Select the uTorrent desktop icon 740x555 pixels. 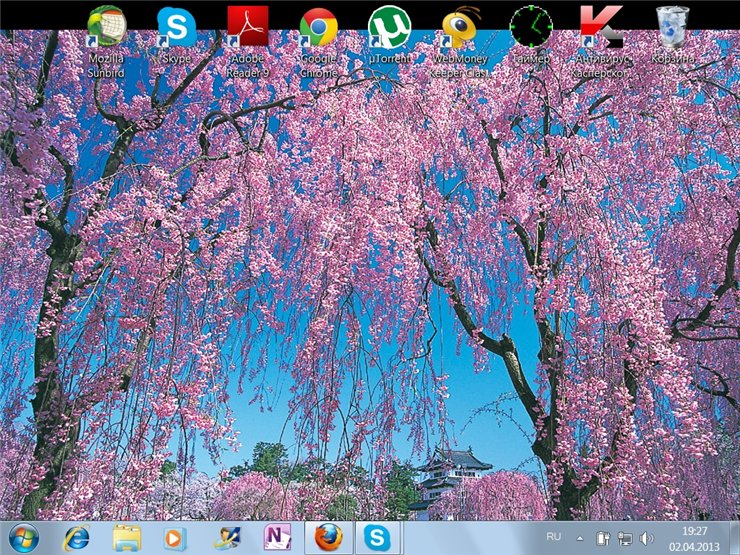pyautogui.click(x=389, y=27)
